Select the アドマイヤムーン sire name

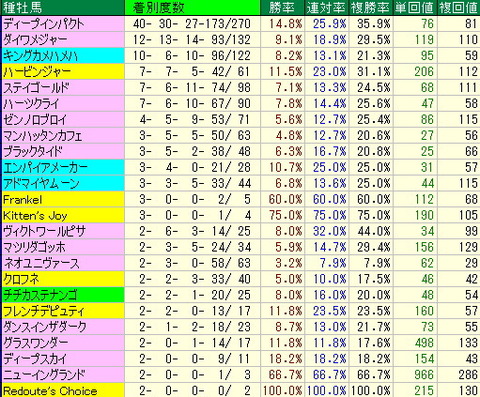pyautogui.click(x=41, y=184)
